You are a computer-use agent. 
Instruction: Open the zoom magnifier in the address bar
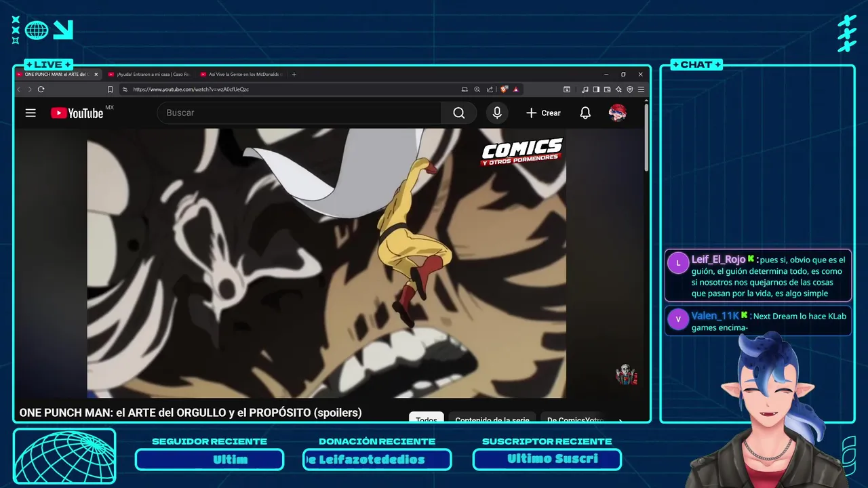477,89
